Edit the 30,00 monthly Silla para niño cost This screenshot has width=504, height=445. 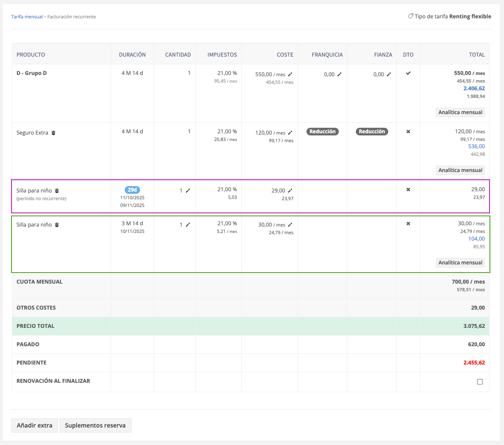tap(290, 224)
